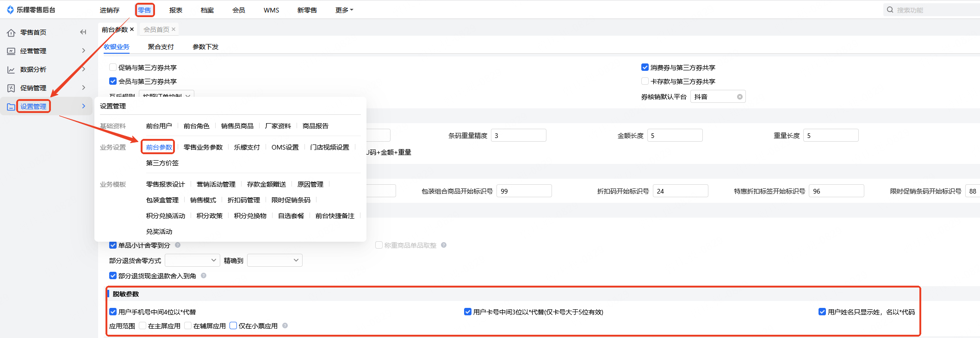Toggle 部分退货现金退款舍入到角 checkbox

(x=113, y=275)
